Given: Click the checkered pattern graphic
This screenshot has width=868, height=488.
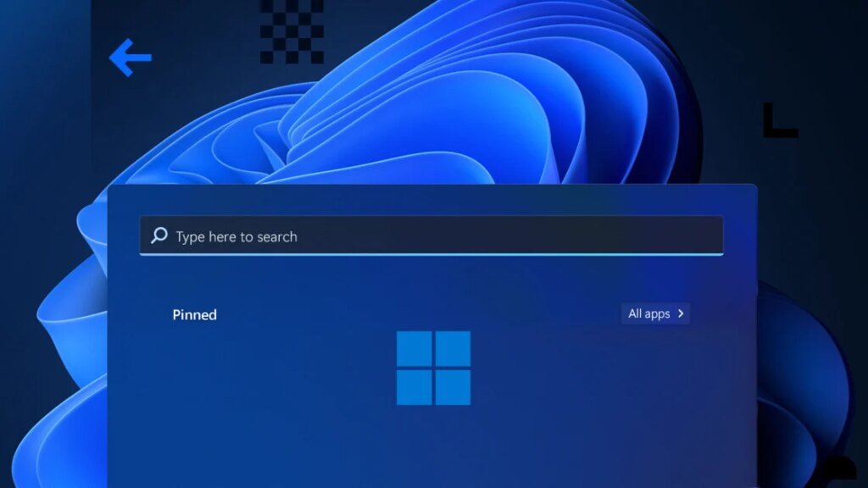Looking at the screenshot, I should point(292,32).
